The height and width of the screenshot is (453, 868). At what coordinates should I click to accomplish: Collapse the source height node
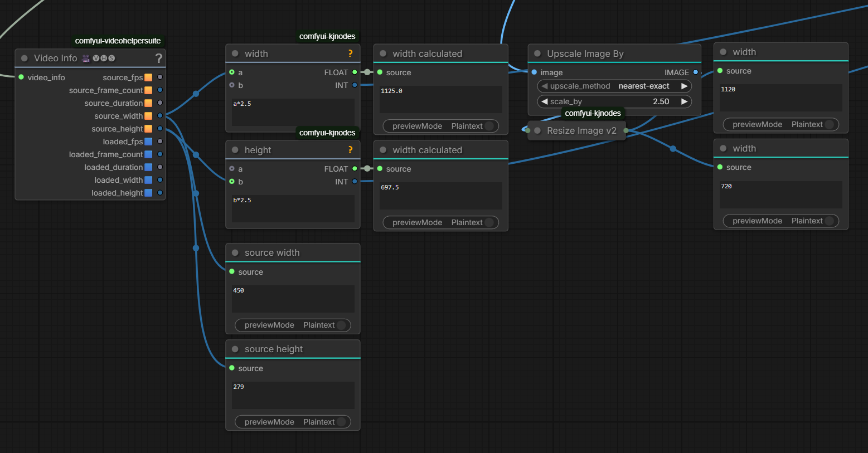[235, 349]
